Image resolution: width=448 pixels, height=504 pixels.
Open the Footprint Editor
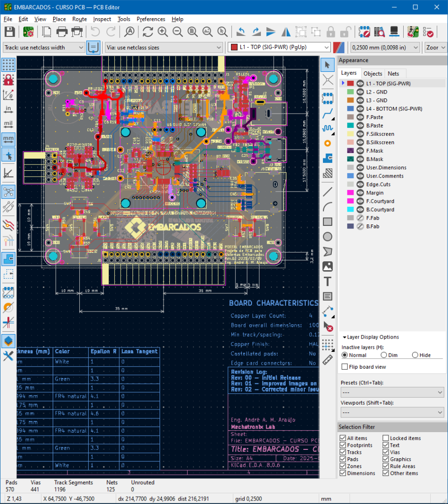click(364, 32)
